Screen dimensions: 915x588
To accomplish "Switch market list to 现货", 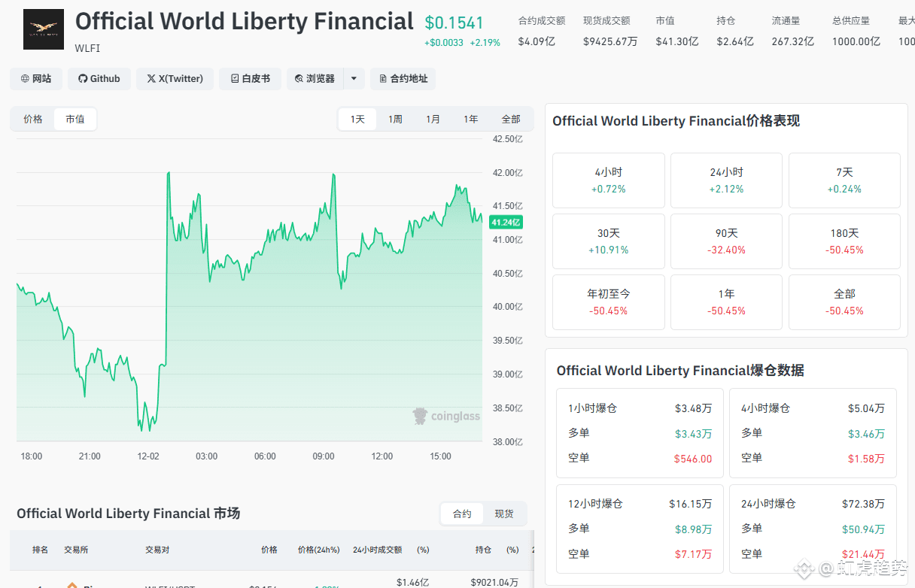I will 504,514.
